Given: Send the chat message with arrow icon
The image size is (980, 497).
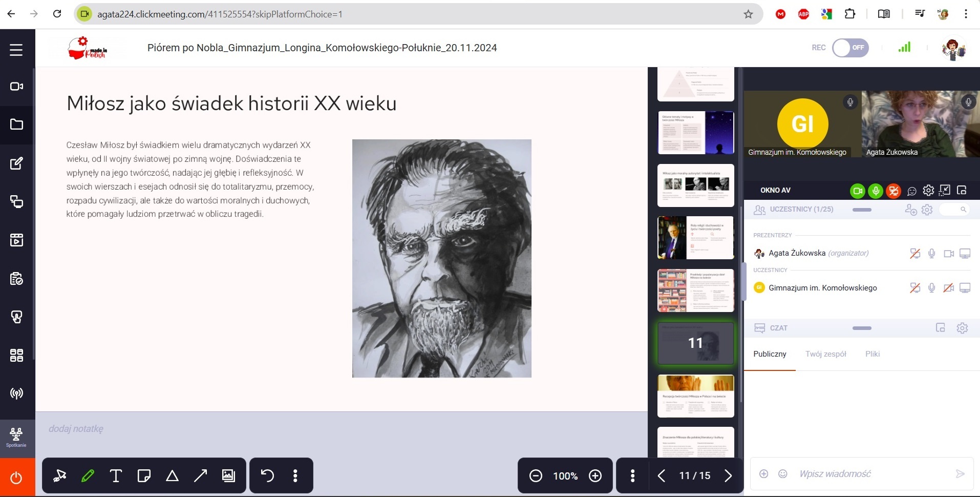Looking at the screenshot, I should [x=960, y=474].
